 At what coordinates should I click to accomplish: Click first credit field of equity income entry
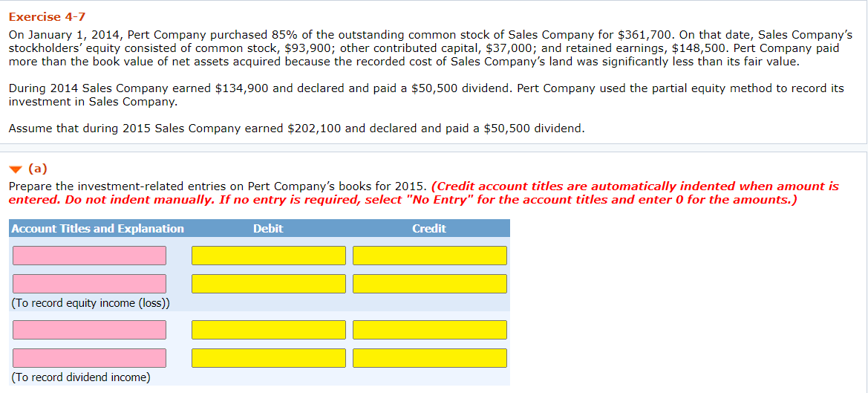(430, 256)
